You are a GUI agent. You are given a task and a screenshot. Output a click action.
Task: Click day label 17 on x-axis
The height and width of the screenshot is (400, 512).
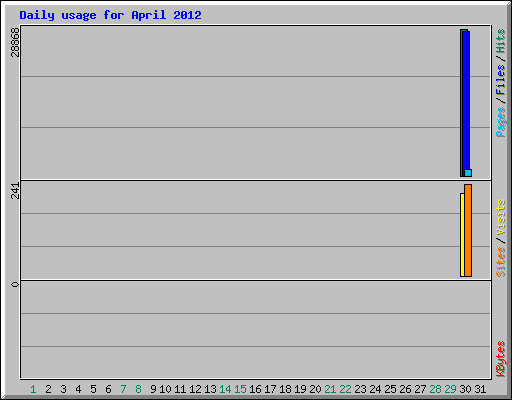tap(270, 389)
